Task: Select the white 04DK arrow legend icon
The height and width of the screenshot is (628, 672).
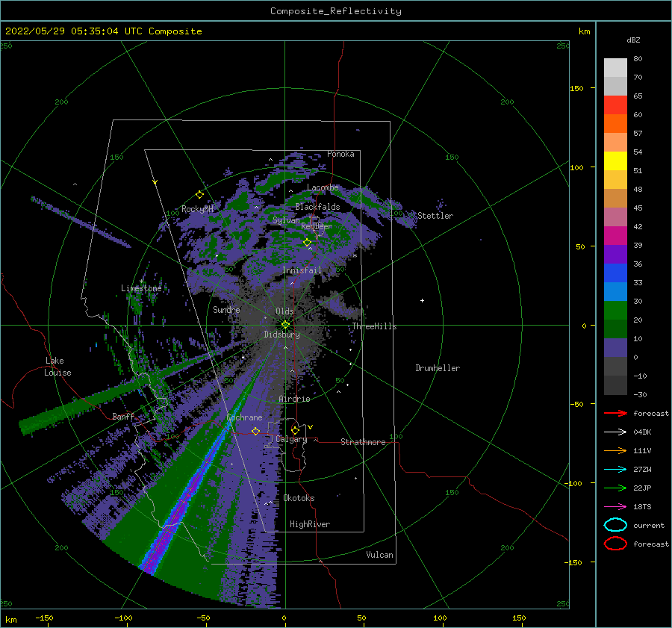Action: point(615,432)
